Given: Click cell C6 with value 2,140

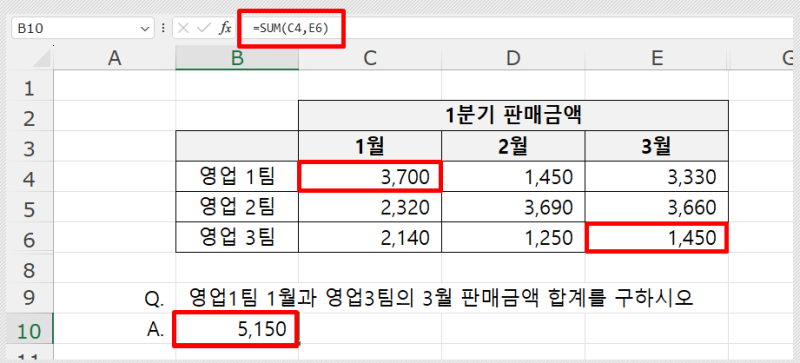Looking at the screenshot, I should point(370,237).
